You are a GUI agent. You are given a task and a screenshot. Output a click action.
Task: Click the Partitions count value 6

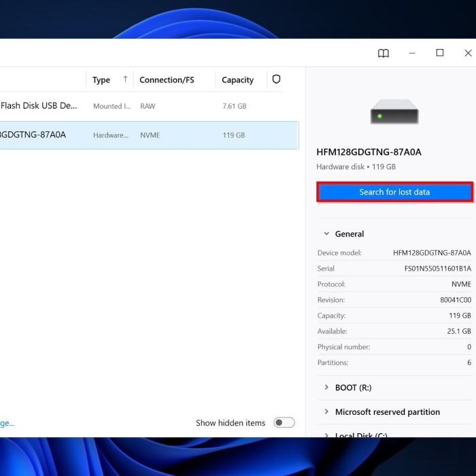[469, 362]
